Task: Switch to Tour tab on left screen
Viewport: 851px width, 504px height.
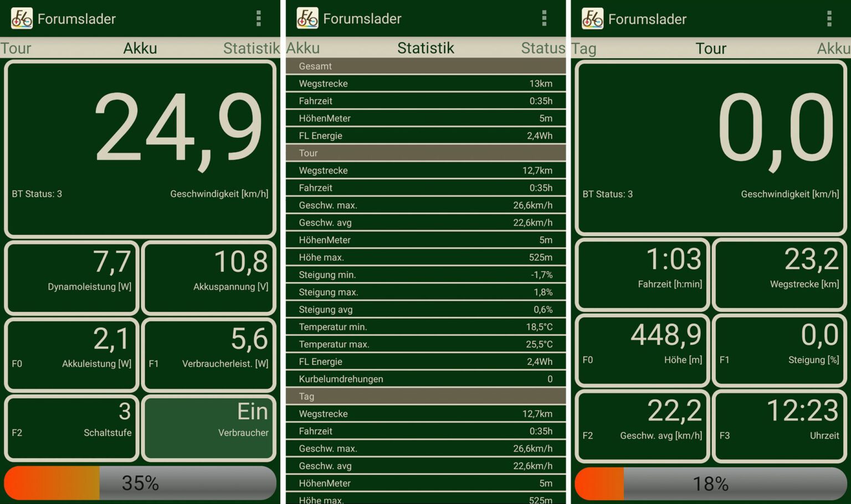Action: pyautogui.click(x=16, y=48)
